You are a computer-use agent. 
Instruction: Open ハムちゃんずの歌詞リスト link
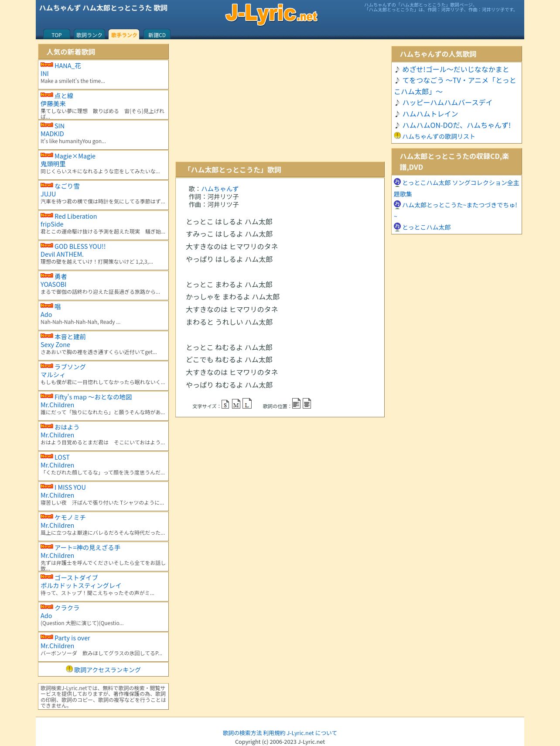click(x=439, y=136)
